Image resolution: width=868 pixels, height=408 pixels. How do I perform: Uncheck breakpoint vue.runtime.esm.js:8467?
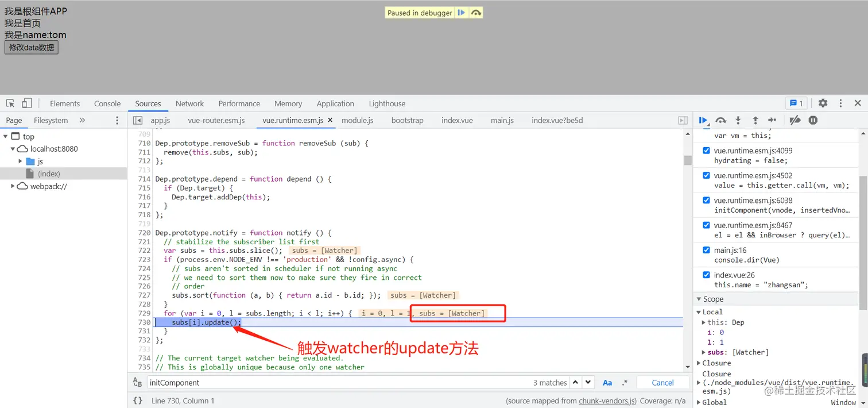706,225
